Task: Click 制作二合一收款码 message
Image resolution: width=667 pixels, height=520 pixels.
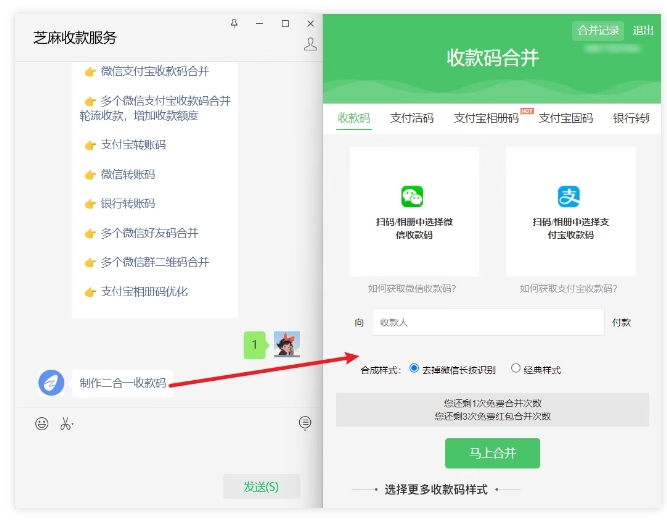Action: click(x=123, y=383)
